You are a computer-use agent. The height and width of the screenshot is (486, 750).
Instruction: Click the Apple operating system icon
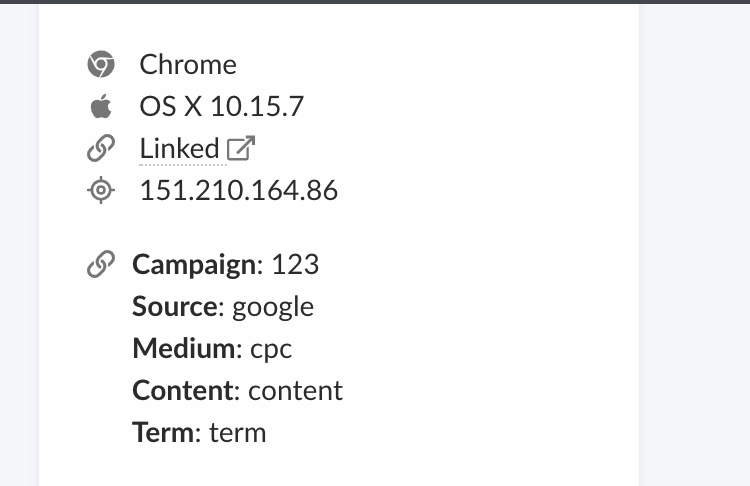coord(100,107)
